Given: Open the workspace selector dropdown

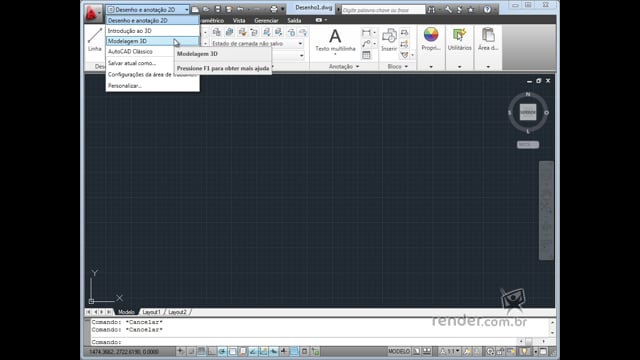Looking at the screenshot, I should click(148, 9).
